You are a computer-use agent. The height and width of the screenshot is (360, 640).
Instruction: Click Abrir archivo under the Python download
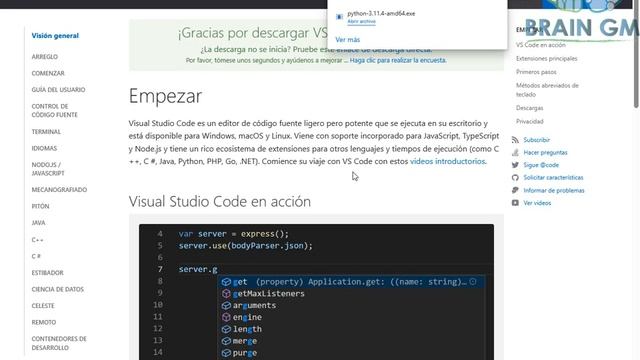[x=361, y=21]
